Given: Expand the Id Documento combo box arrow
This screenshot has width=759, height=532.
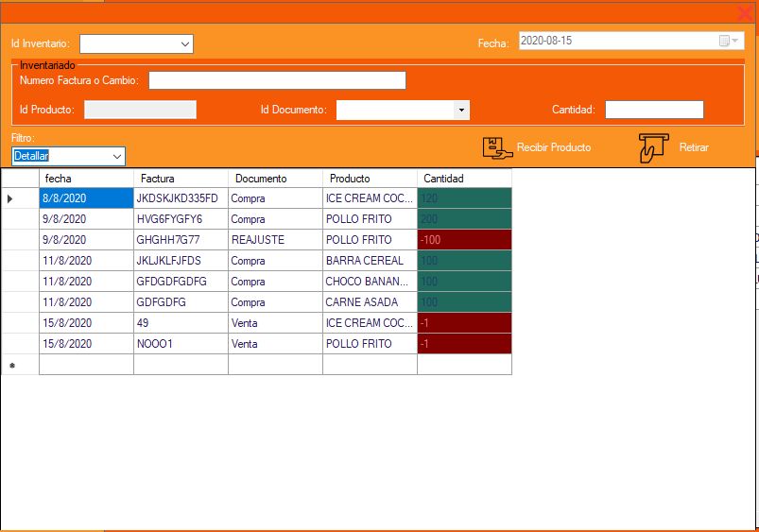Looking at the screenshot, I should [461, 110].
